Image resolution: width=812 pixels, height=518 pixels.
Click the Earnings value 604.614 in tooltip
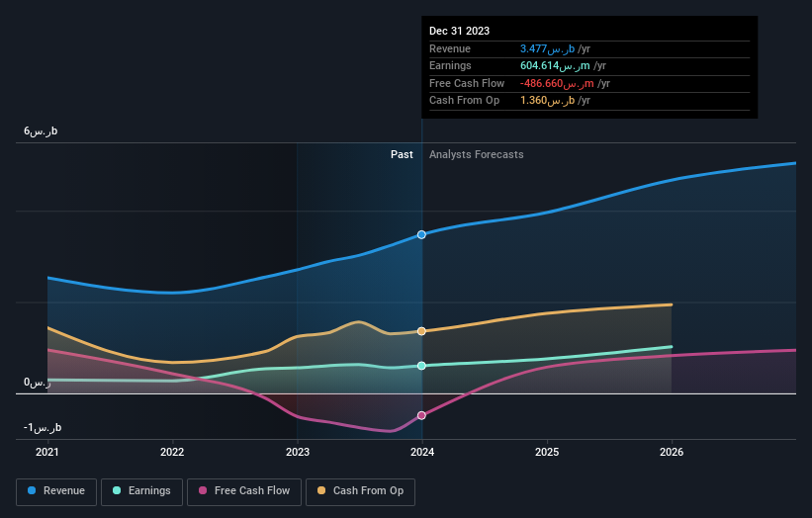click(x=555, y=65)
